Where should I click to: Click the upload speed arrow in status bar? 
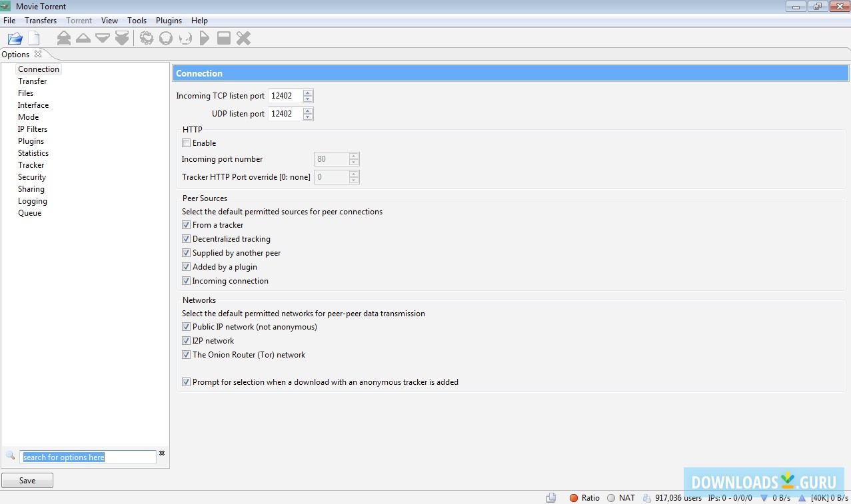802,497
